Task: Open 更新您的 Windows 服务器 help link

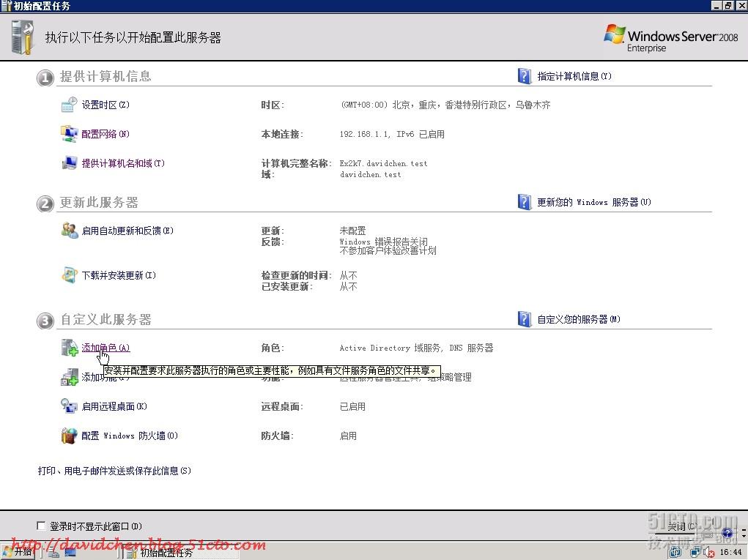Action: [x=593, y=202]
